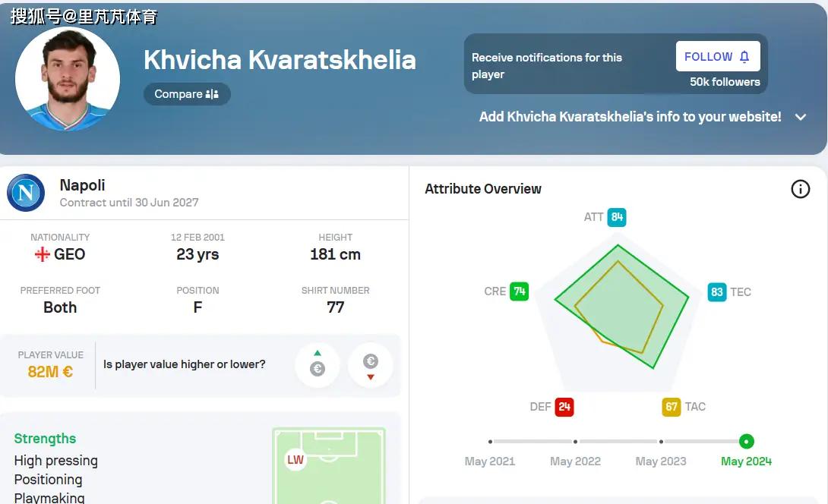
Task: Open the Compare players button
Action: coord(187,94)
